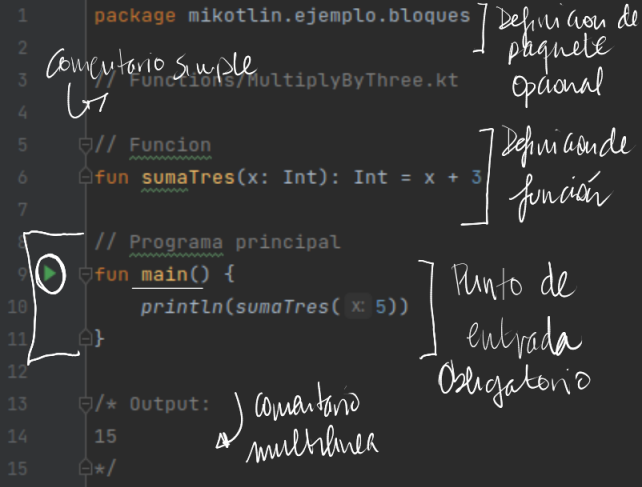Screen dimensions: 642x487
Task: Click the mikotlin.ejemplo.bloques package name
Action: [329, 16]
